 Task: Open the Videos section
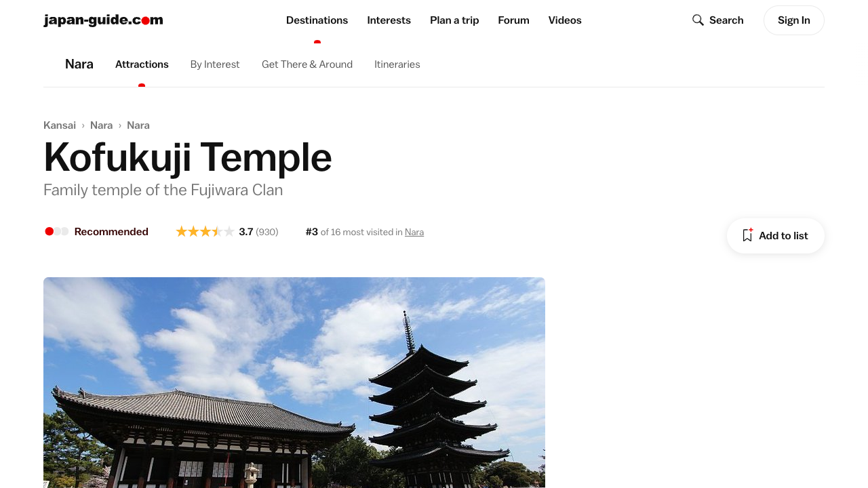tap(565, 20)
